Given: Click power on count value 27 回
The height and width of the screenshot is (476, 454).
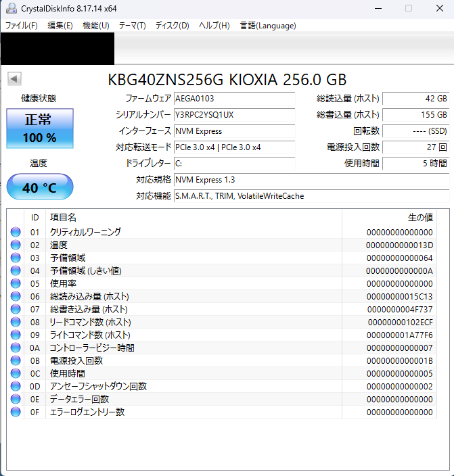Looking at the screenshot, I should coord(415,147).
